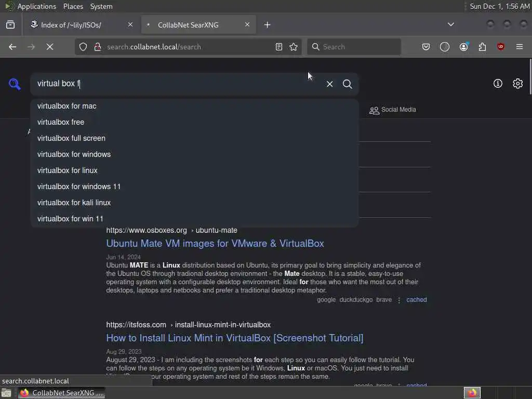Close the Index of /~lily/ISOs/ tab
The width and height of the screenshot is (532, 399).
click(x=130, y=24)
